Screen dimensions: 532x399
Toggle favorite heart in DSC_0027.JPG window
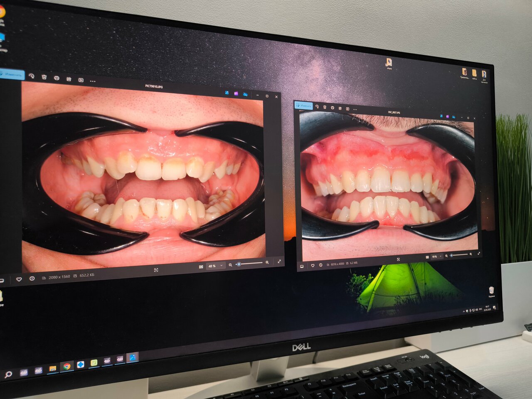click(313, 265)
